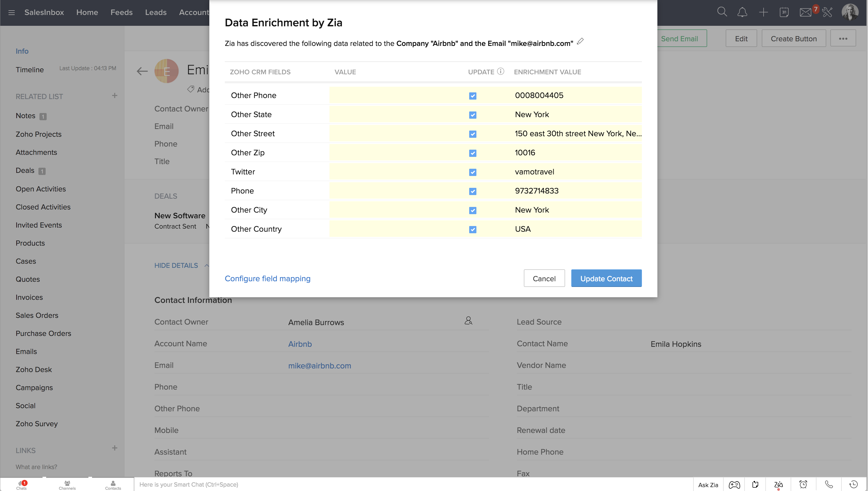Open Campaigns related list
This screenshot has width=868, height=491.
tap(34, 388)
